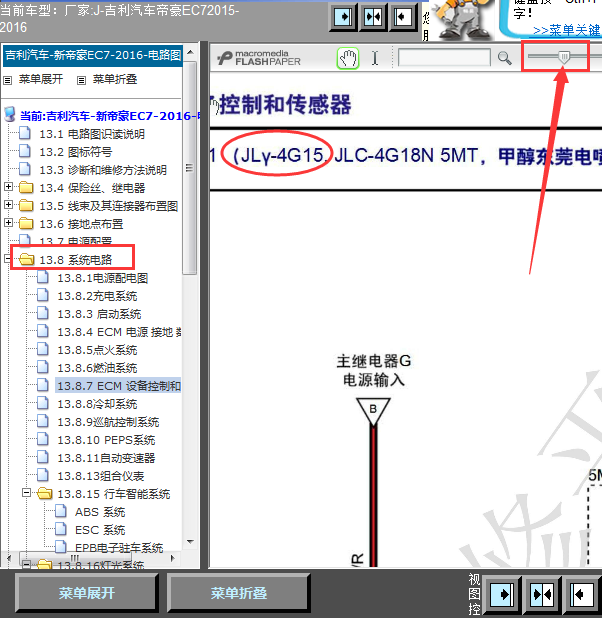Click folder icon of 13.8 系统电路
This screenshot has height=618, width=602.
pos(26,259)
